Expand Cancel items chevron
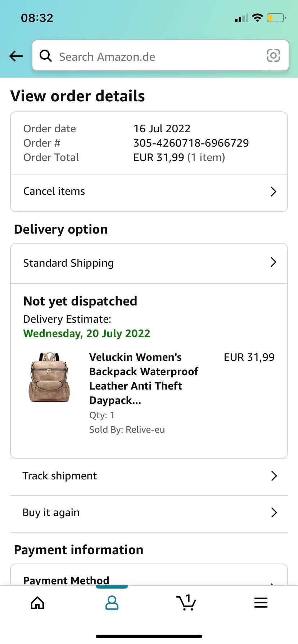The width and height of the screenshot is (298, 644). (x=274, y=192)
